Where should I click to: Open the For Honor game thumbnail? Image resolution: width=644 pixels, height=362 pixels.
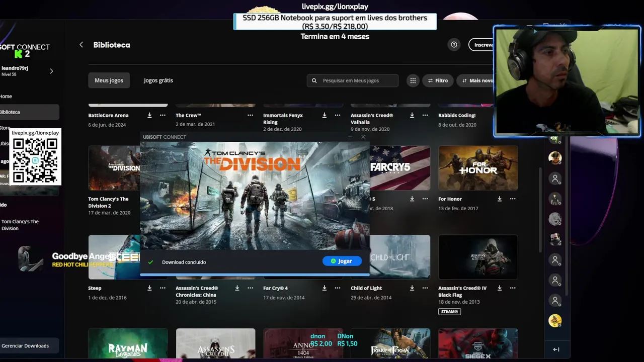point(478,168)
